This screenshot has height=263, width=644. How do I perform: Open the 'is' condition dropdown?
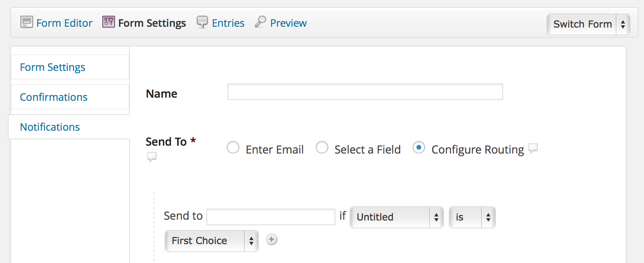472,217
